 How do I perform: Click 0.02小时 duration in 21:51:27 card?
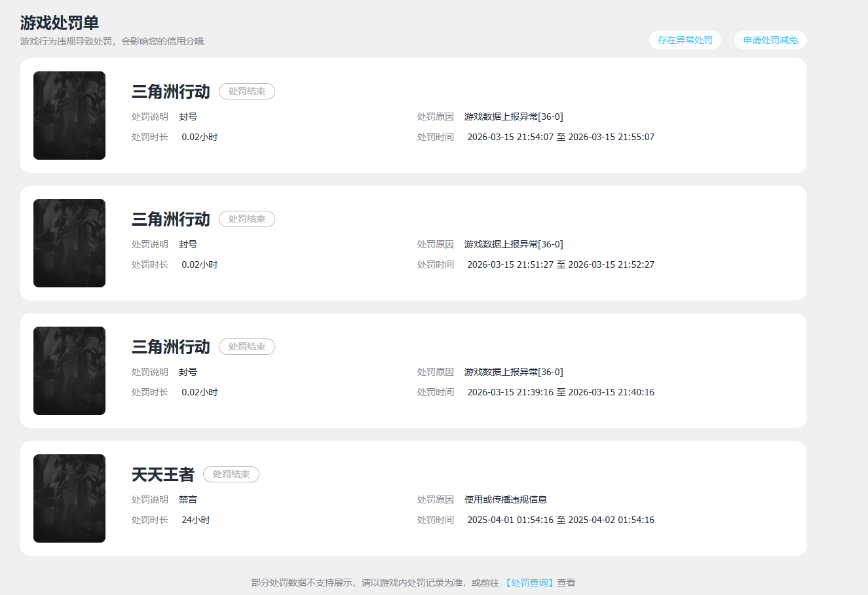200,264
